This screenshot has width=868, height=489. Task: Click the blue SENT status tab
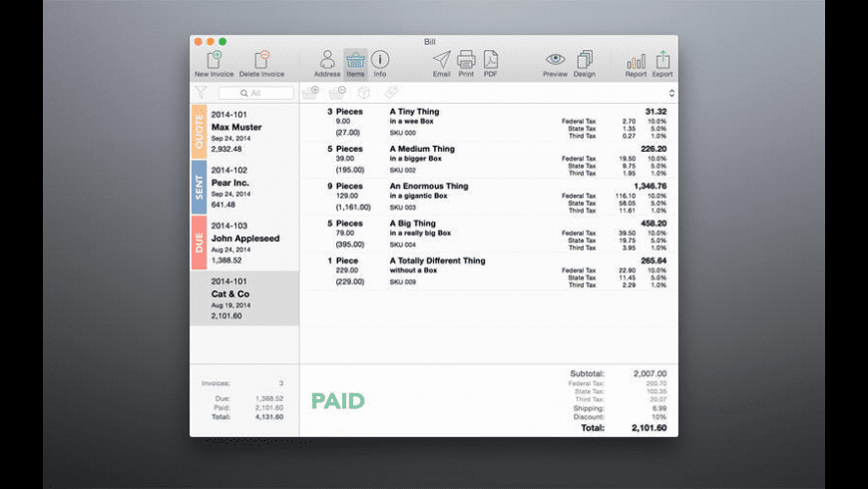(x=200, y=188)
